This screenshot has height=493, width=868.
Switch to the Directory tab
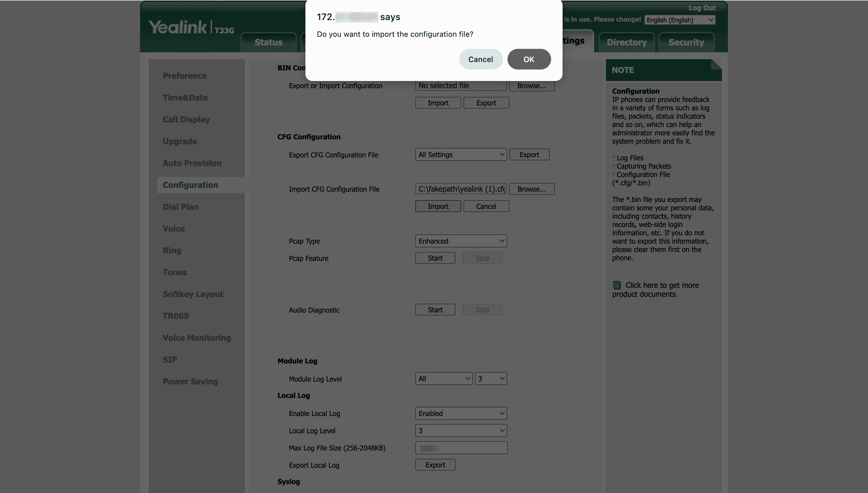627,42
